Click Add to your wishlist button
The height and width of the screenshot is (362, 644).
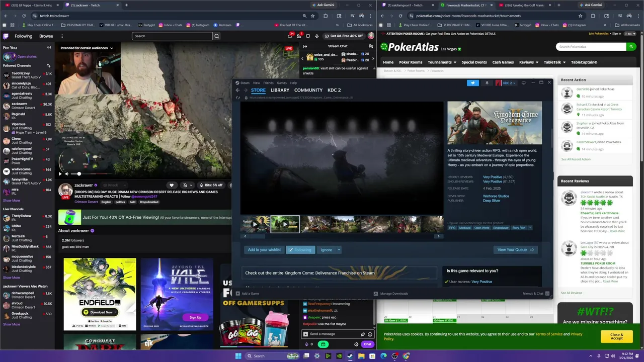click(x=264, y=250)
